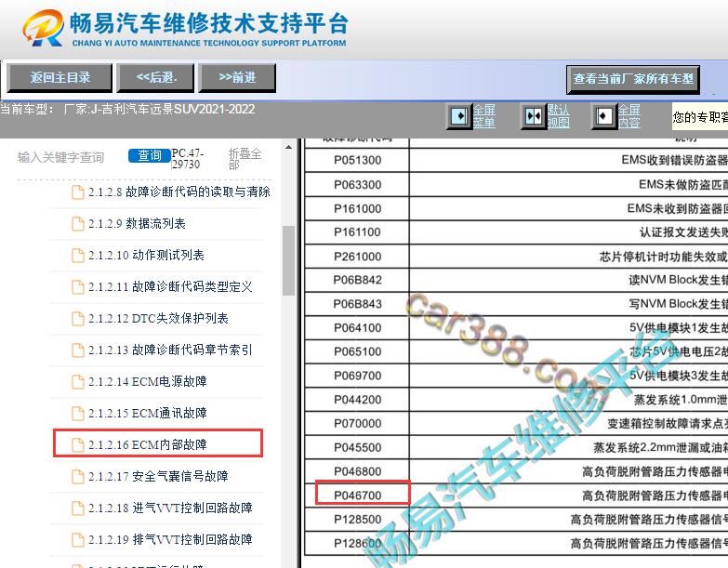Click the P128600 code cell

point(357,543)
